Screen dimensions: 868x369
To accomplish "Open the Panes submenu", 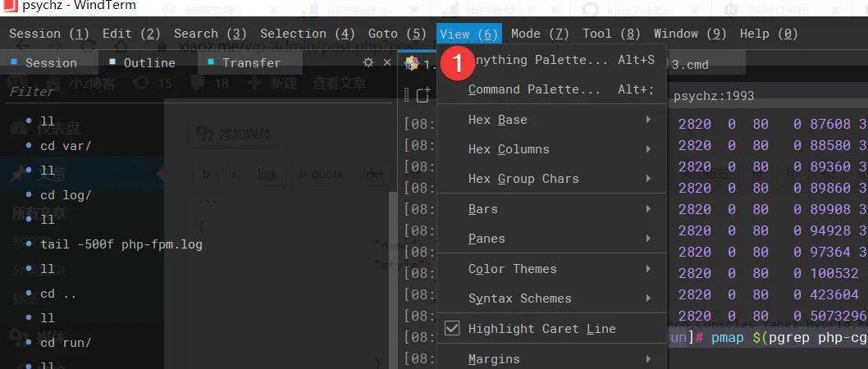I will (x=552, y=239).
